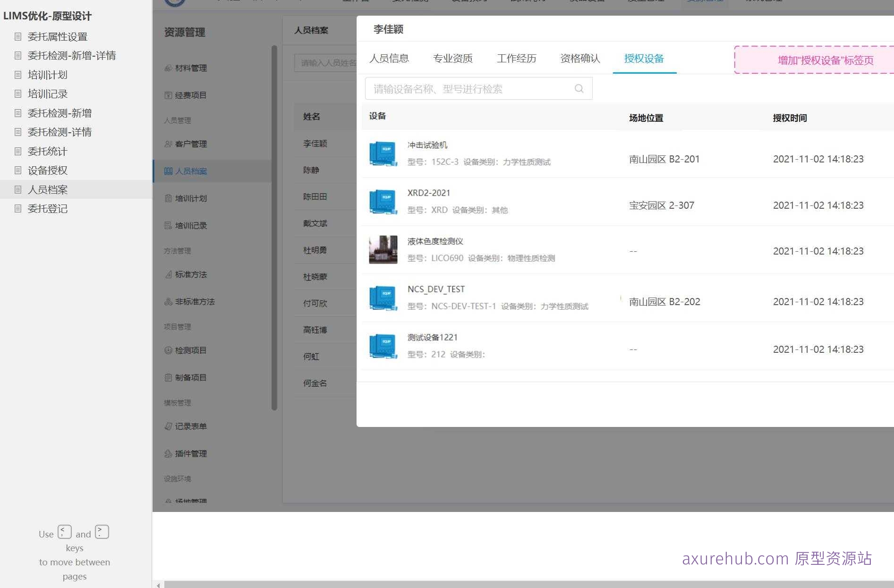Screen dimensions: 894x588
Task: Click the page icon beside 委托属性设置
Action: [x=18, y=36]
